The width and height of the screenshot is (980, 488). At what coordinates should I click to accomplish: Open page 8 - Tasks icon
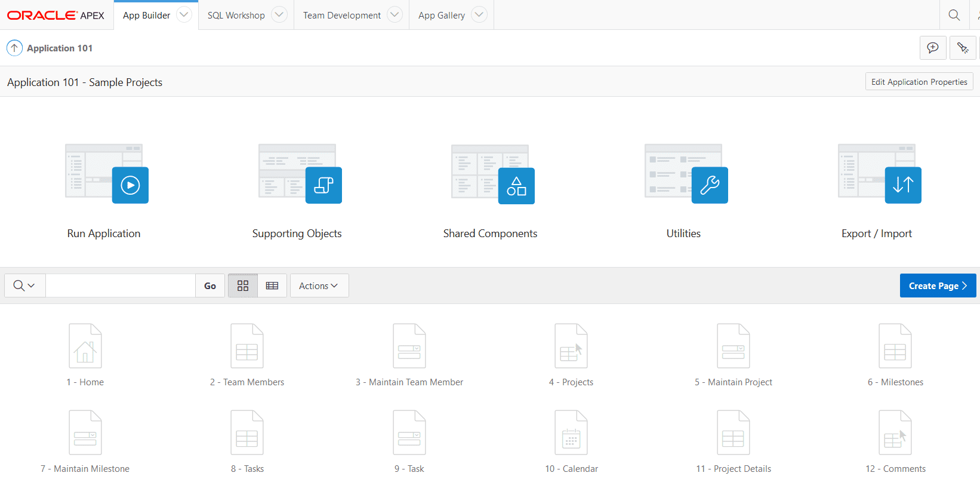coord(247,432)
